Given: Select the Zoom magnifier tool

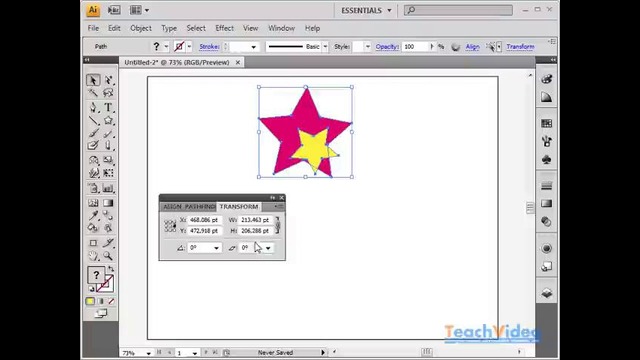Looking at the screenshot, I should pos(108,256).
